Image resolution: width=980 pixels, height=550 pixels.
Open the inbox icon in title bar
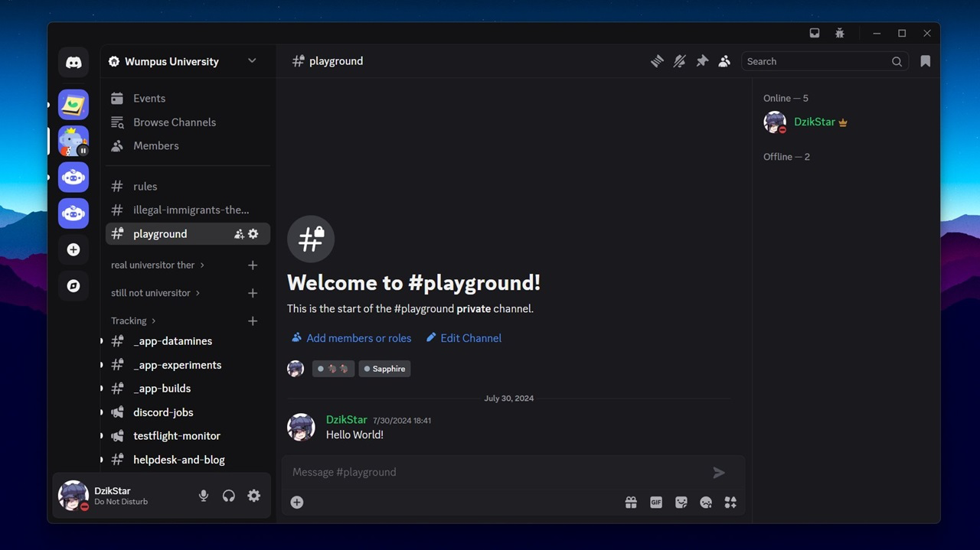point(815,34)
